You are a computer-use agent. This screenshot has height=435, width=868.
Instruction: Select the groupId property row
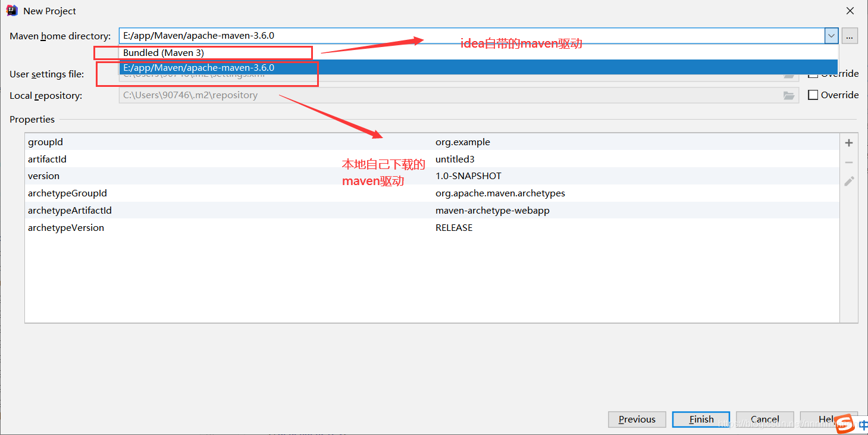click(432, 142)
